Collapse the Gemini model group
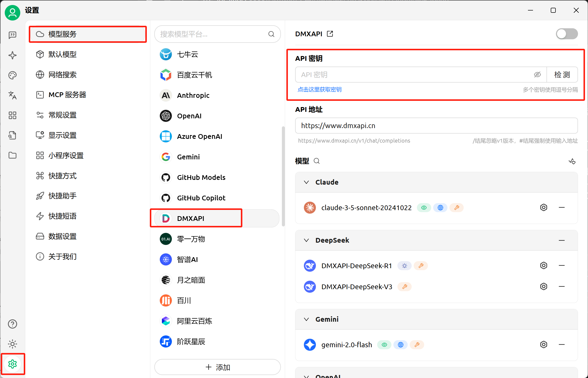 tap(306, 319)
